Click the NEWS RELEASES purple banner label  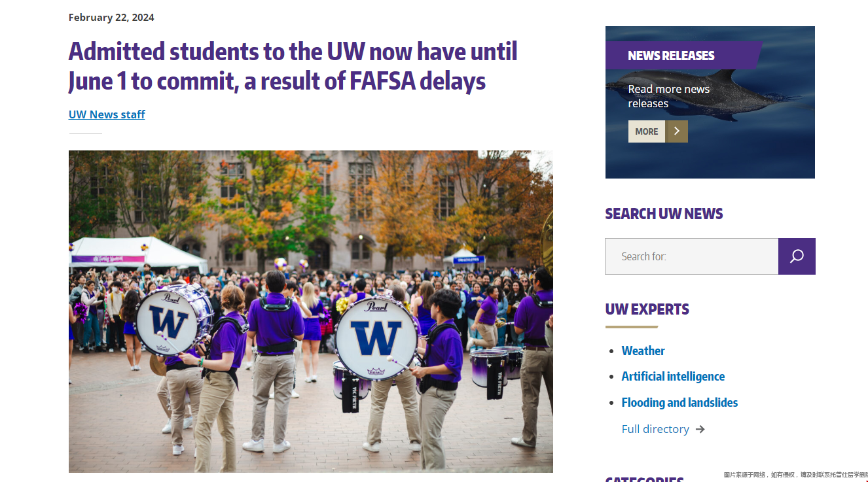(x=671, y=56)
